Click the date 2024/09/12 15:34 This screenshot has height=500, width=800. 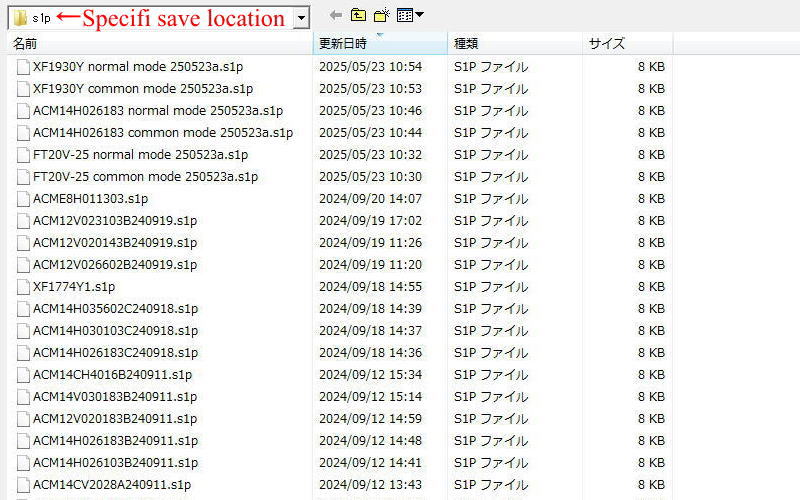[x=370, y=374]
